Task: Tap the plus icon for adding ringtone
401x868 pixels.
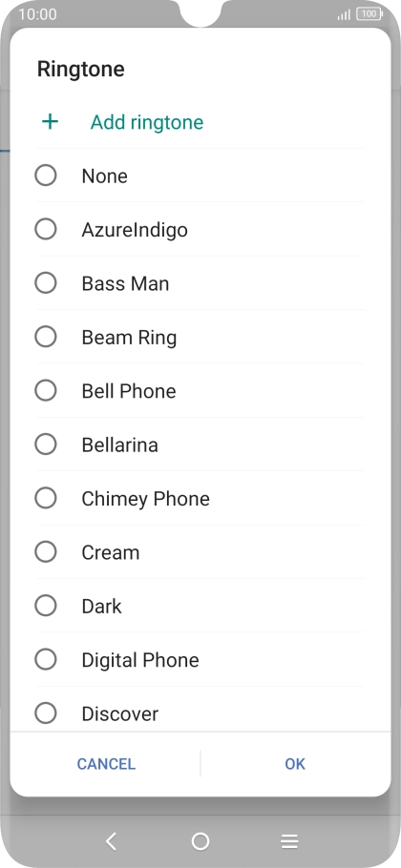Action: pyautogui.click(x=50, y=122)
